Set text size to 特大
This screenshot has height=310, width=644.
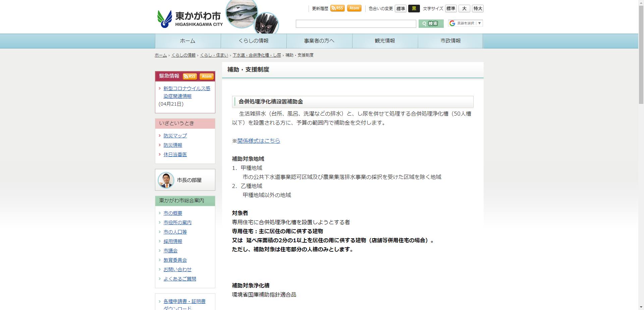pyautogui.click(x=478, y=8)
